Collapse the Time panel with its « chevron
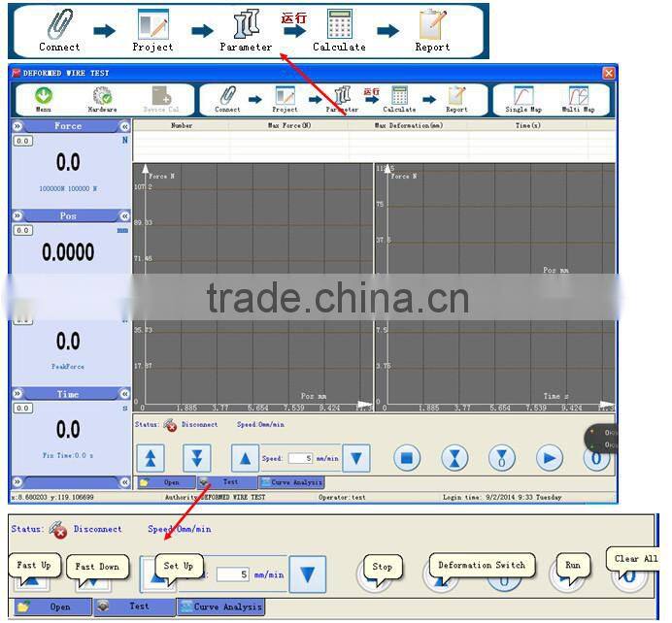The width and height of the screenshot is (672, 623). tap(124, 393)
